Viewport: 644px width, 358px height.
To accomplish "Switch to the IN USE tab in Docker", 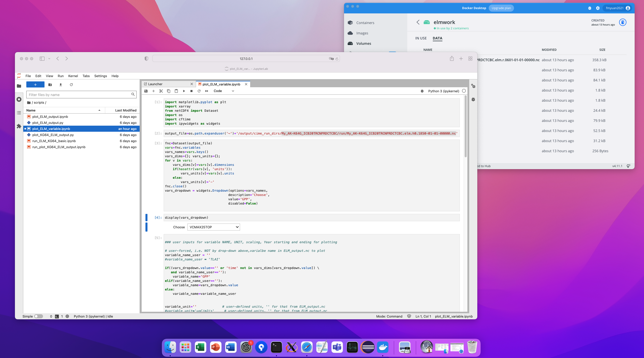I will click(x=421, y=38).
